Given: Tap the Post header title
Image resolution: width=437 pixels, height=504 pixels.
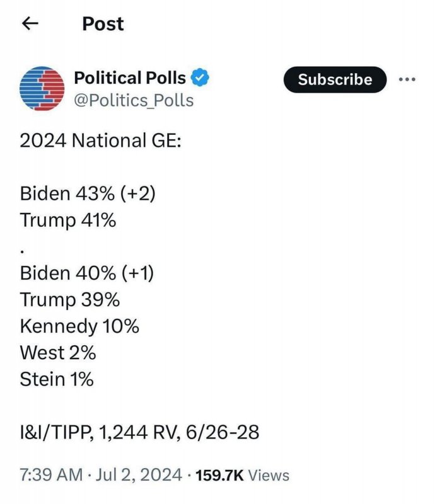Looking at the screenshot, I should pos(103,25).
